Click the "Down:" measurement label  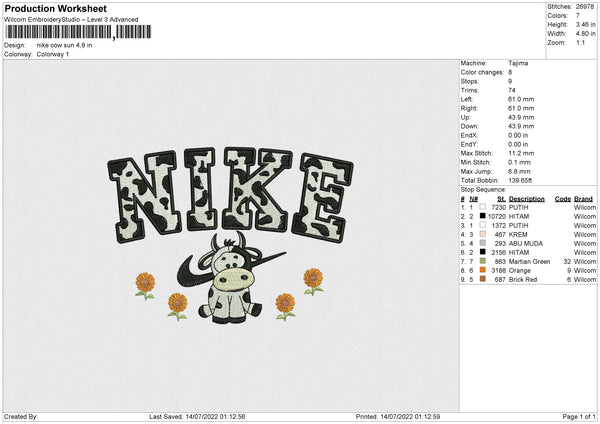pos(469,126)
